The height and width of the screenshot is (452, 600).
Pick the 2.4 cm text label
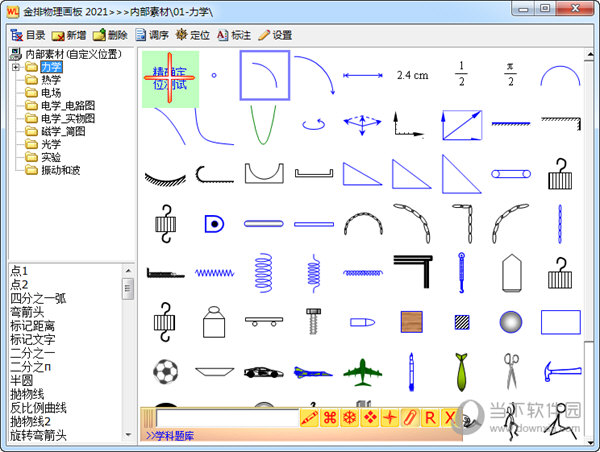click(412, 75)
